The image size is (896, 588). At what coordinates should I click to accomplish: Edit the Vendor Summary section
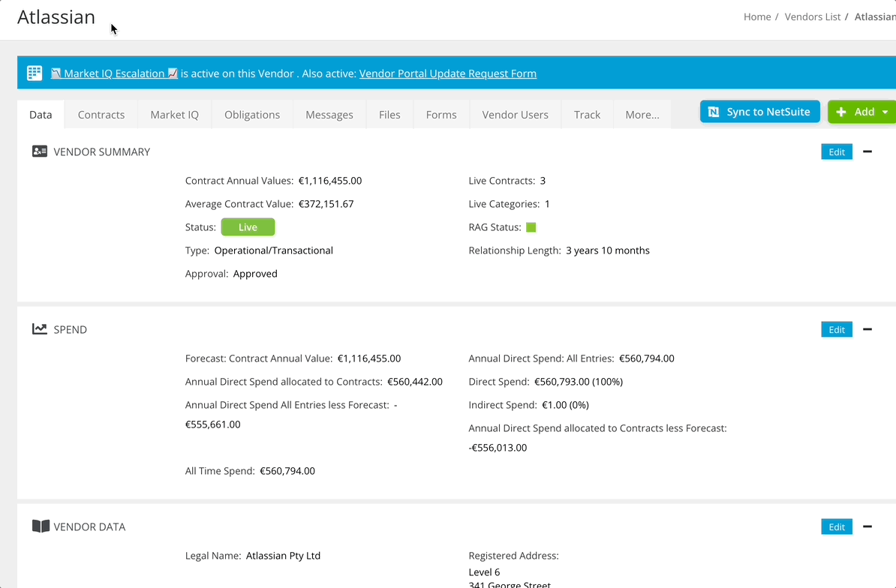click(x=836, y=152)
